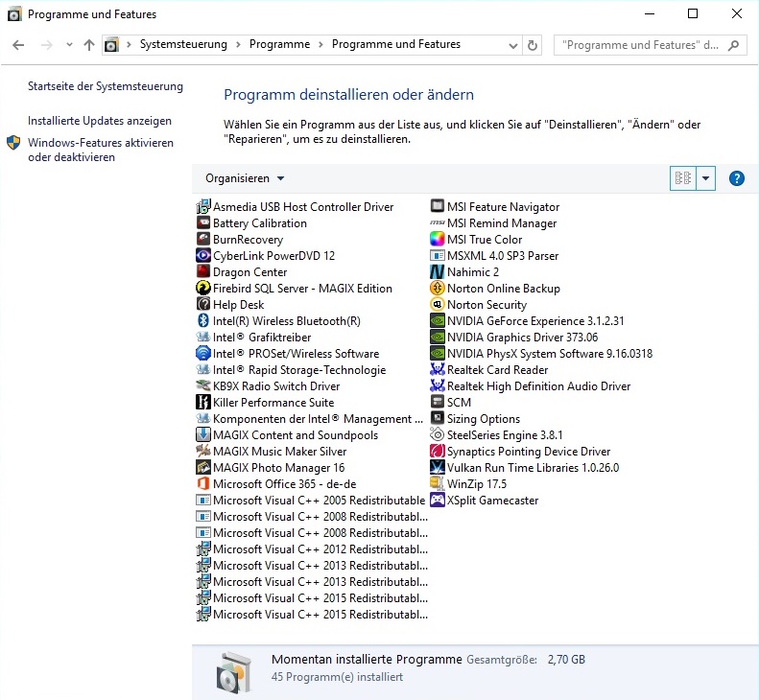This screenshot has width=759, height=700.
Task: Select the Intel Wireless Bluetooth icon
Action: (203, 320)
